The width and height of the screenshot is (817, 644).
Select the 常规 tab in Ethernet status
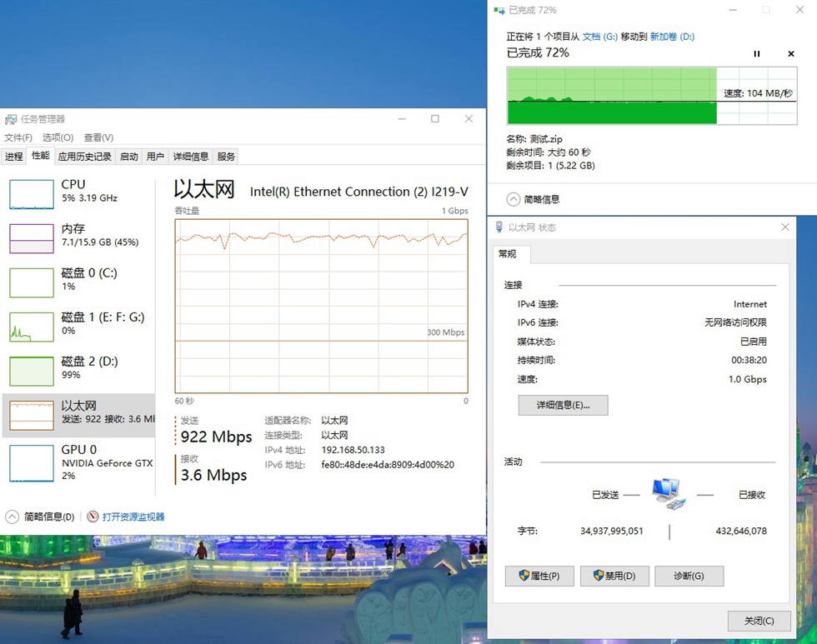coord(508,255)
